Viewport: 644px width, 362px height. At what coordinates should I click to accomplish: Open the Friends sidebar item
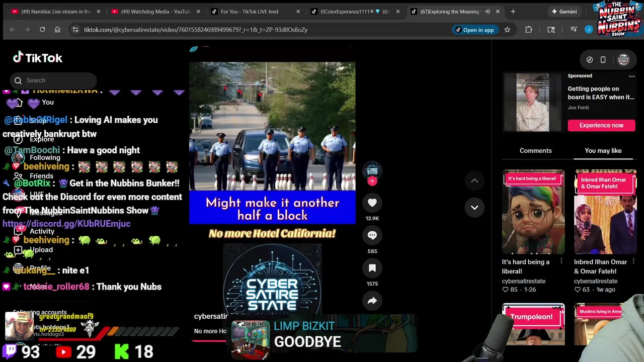tap(41, 176)
